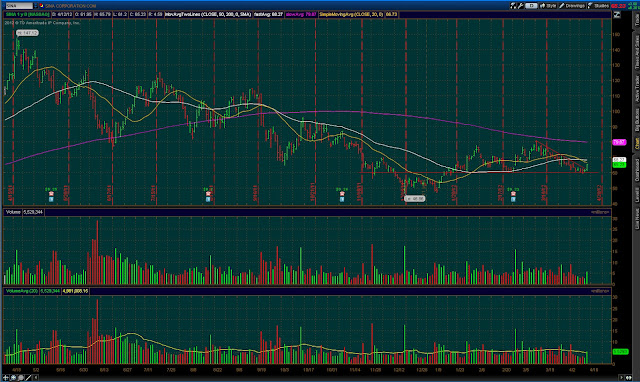This screenshot has height=382, width=640.
Task: Click the scroll-left arrow in bottom toolbar
Action: [36, 378]
